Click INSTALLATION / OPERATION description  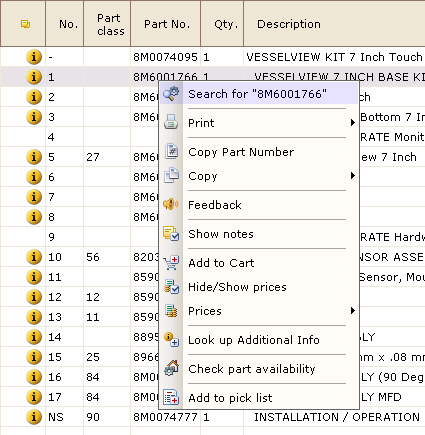(x=337, y=417)
